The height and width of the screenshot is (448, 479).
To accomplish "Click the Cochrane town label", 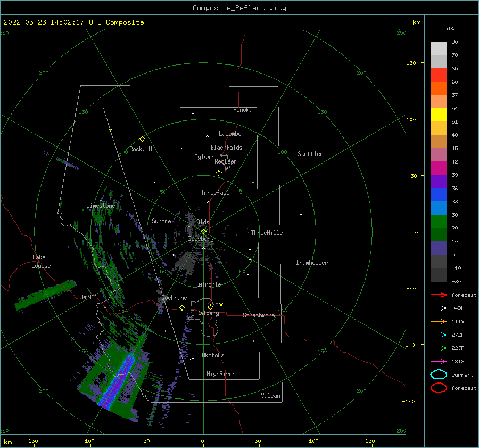I will [x=174, y=298].
